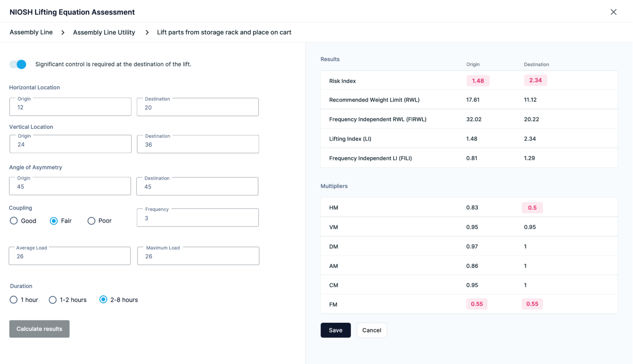The image size is (633, 364).
Task: Toggle significant control at destination switch
Action: click(x=18, y=64)
